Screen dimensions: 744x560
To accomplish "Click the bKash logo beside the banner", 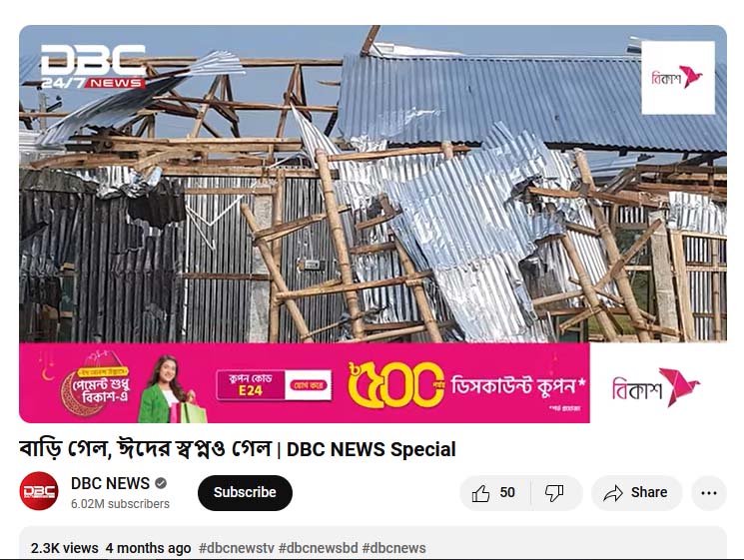I will click(x=656, y=387).
